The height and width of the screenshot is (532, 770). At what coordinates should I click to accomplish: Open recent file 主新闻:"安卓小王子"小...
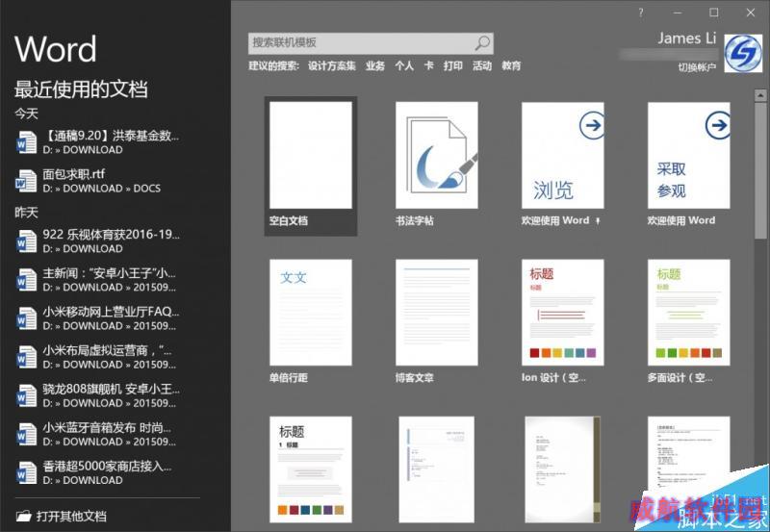(98, 280)
